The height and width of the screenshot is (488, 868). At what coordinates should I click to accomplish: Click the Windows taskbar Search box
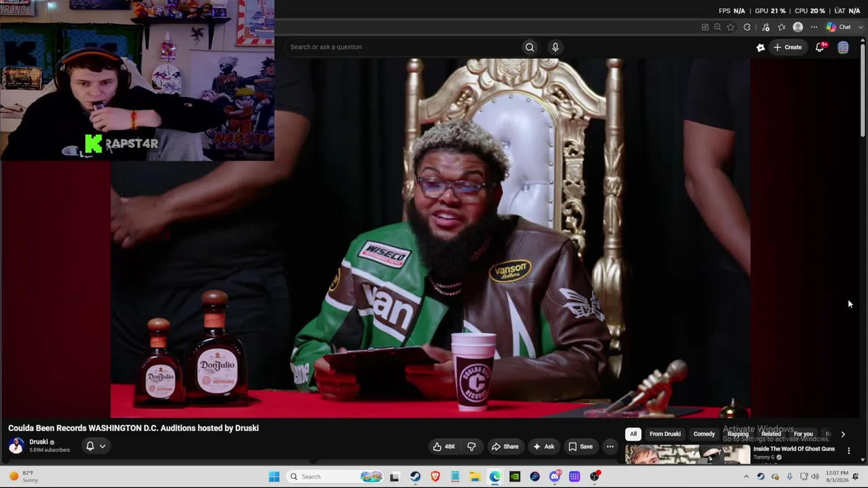point(334,476)
